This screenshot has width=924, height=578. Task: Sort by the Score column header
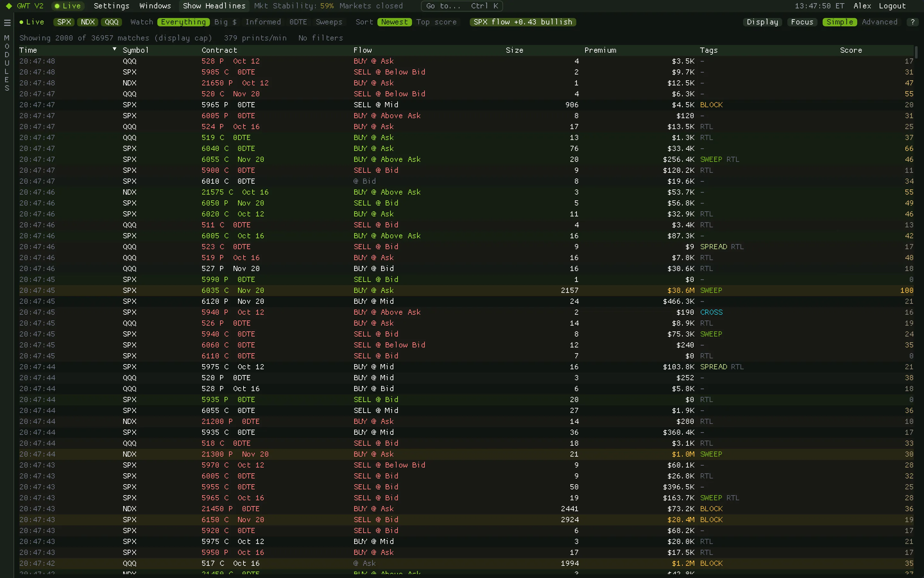pyautogui.click(x=851, y=50)
